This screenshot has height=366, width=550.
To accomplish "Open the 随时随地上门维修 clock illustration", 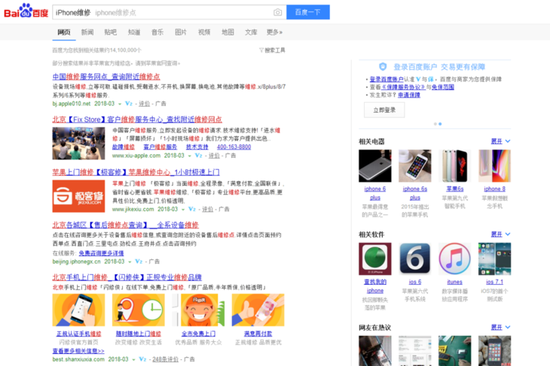I will [138, 310].
